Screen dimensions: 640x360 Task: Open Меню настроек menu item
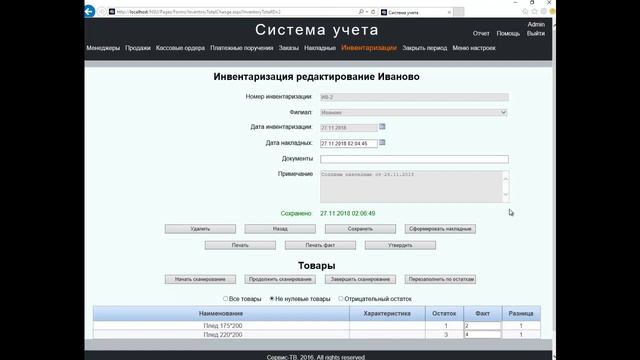point(474,48)
